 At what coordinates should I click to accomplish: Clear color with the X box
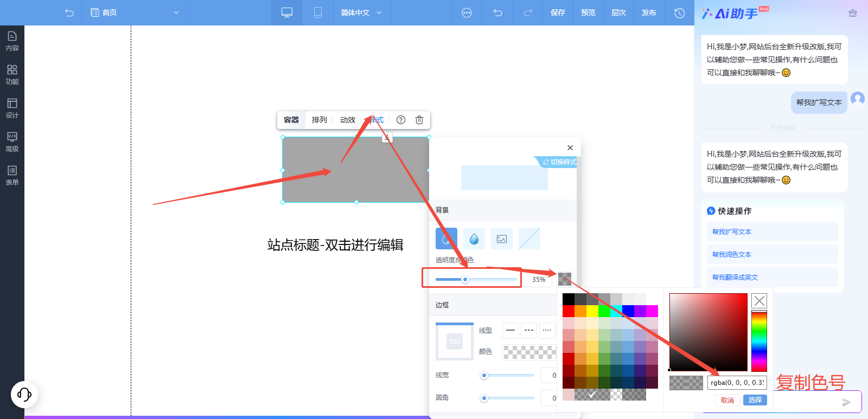759,301
